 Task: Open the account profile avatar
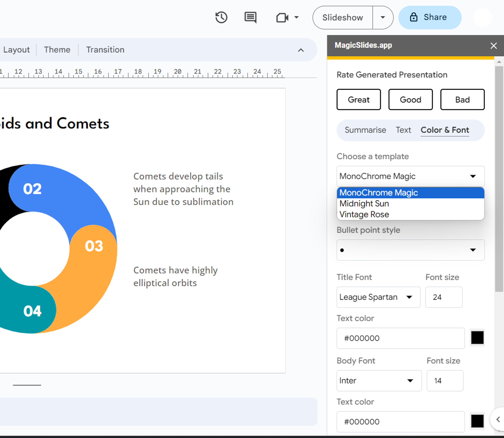pyautogui.click(x=483, y=17)
